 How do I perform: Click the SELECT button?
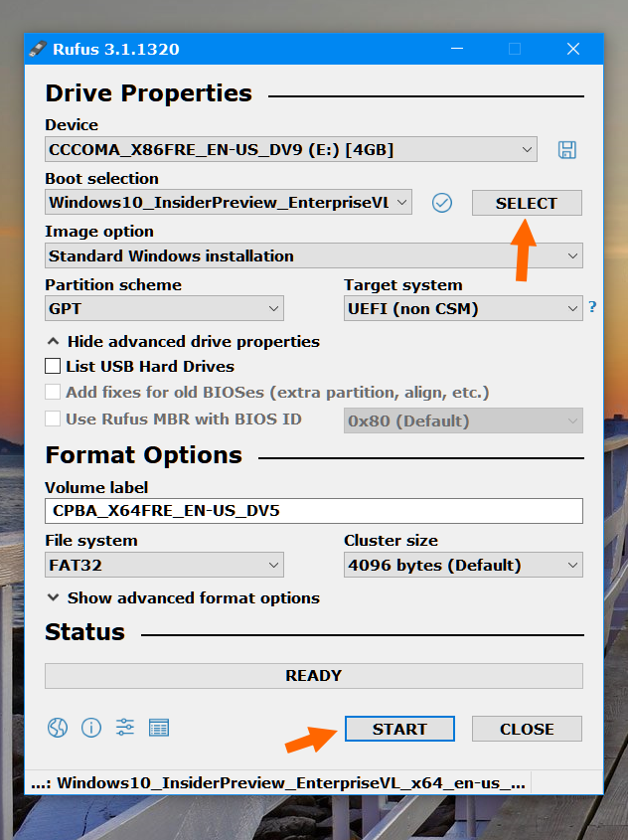pos(527,203)
